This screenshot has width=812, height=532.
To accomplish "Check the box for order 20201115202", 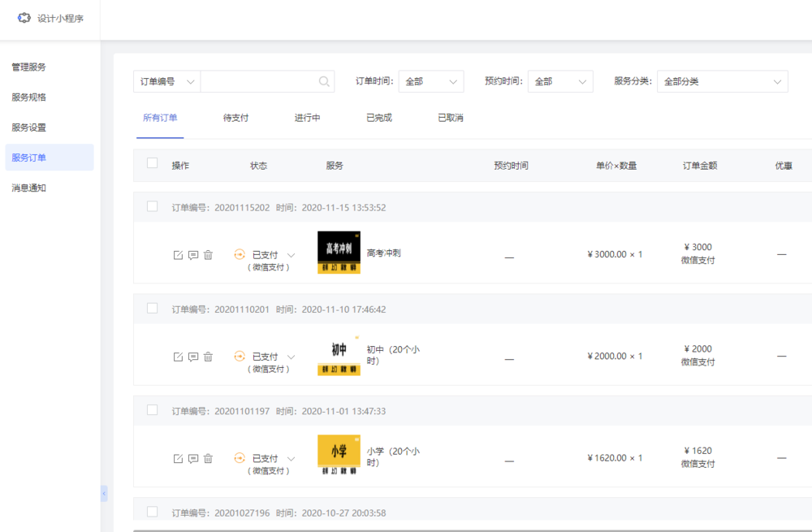I will tap(153, 206).
